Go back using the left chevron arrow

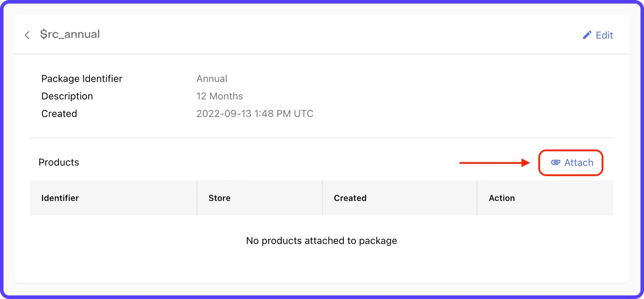(x=27, y=35)
